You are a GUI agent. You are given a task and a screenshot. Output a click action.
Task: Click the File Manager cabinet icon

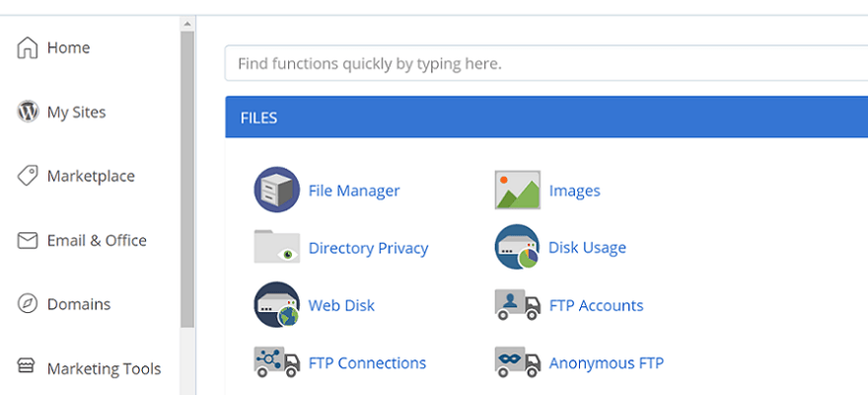[x=276, y=190]
